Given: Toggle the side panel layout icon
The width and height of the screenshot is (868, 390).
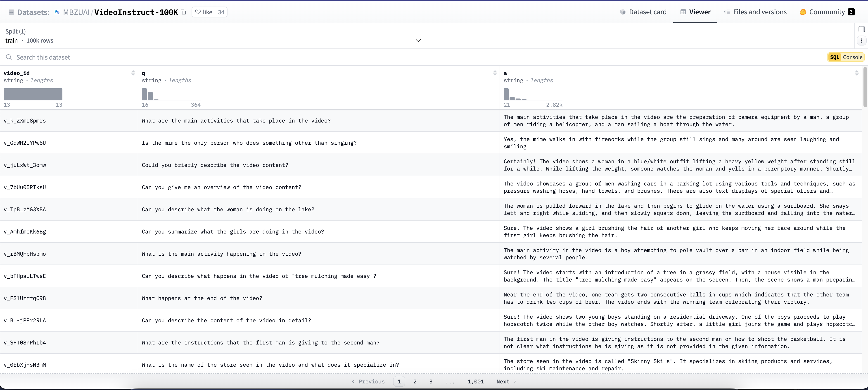Looking at the screenshot, I should click(862, 29).
